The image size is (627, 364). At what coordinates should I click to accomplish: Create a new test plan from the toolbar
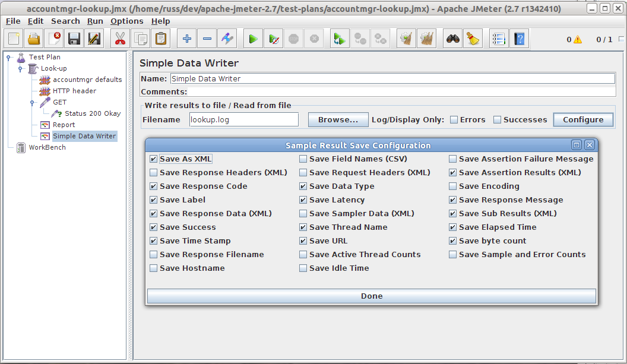point(14,39)
